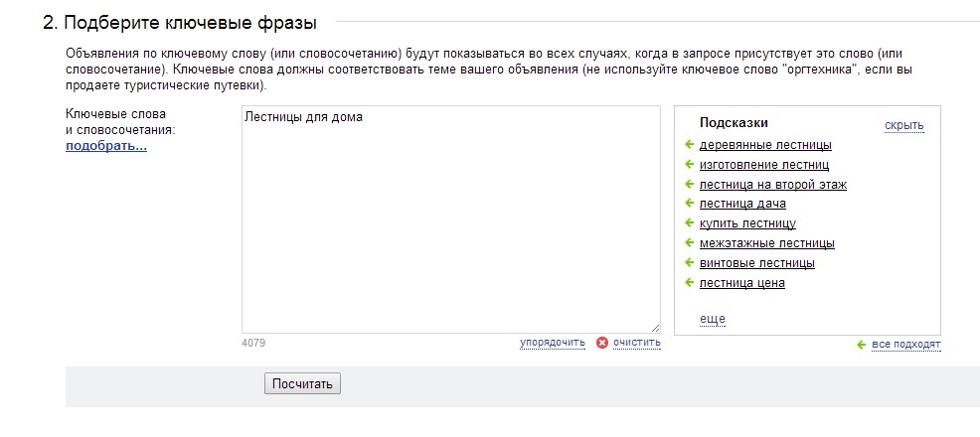Click green arrow beside "изготовление лестниц"

point(690,165)
